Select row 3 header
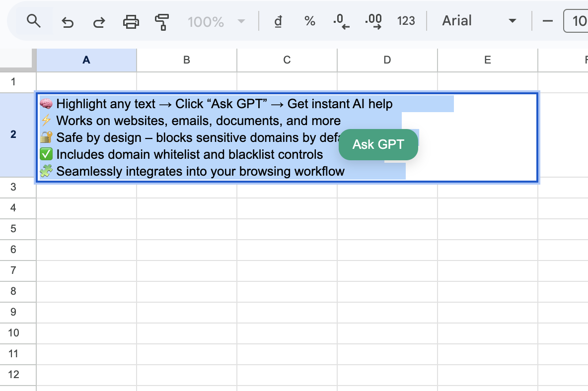The height and width of the screenshot is (391, 588). pos(17,187)
